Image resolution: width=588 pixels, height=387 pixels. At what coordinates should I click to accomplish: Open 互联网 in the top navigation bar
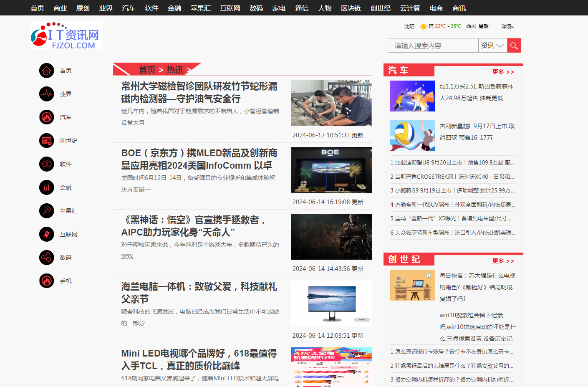point(230,8)
